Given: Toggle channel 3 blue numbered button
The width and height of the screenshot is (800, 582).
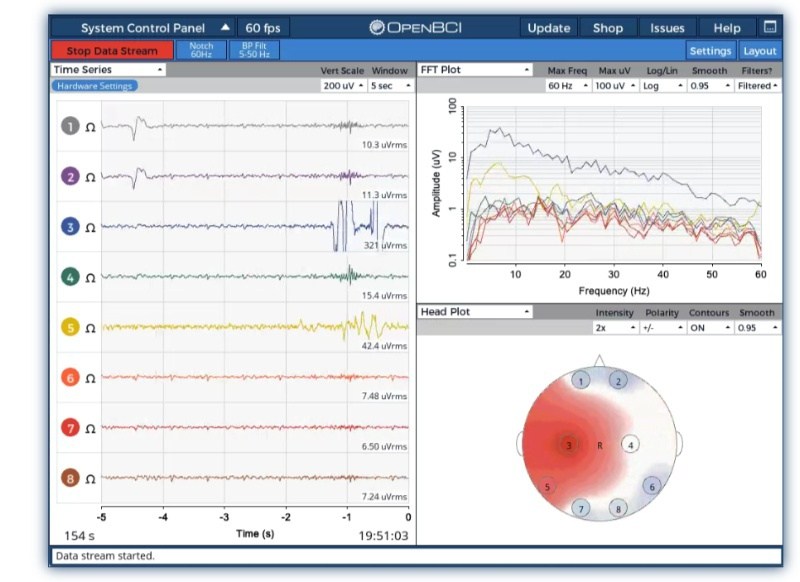Looking at the screenshot, I should tap(70, 227).
